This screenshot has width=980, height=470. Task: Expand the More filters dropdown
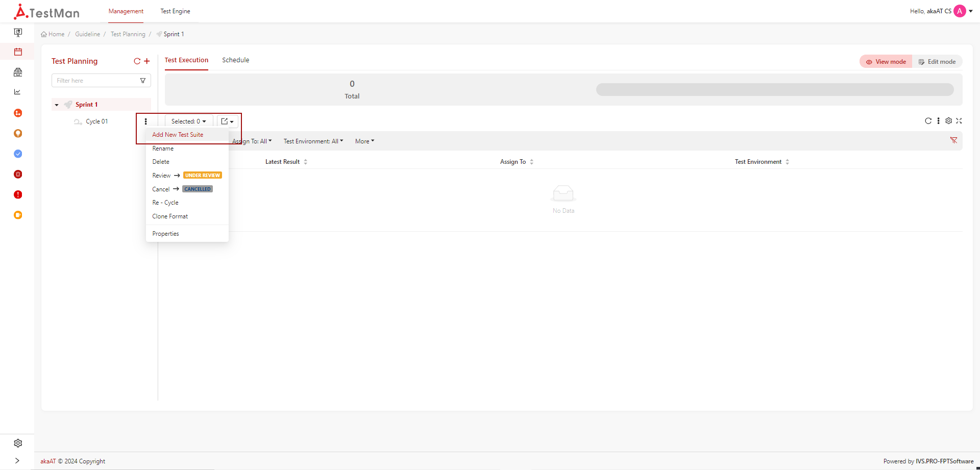click(365, 141)
